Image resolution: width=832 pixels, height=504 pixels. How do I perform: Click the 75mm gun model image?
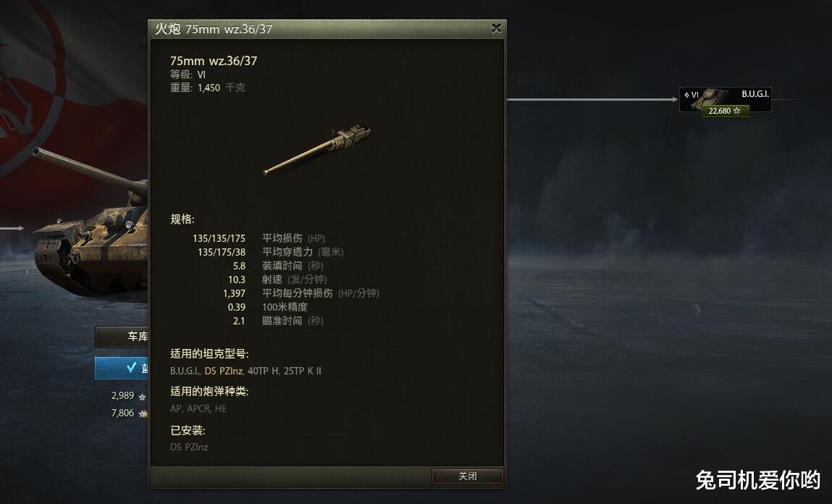click(317, 149)
